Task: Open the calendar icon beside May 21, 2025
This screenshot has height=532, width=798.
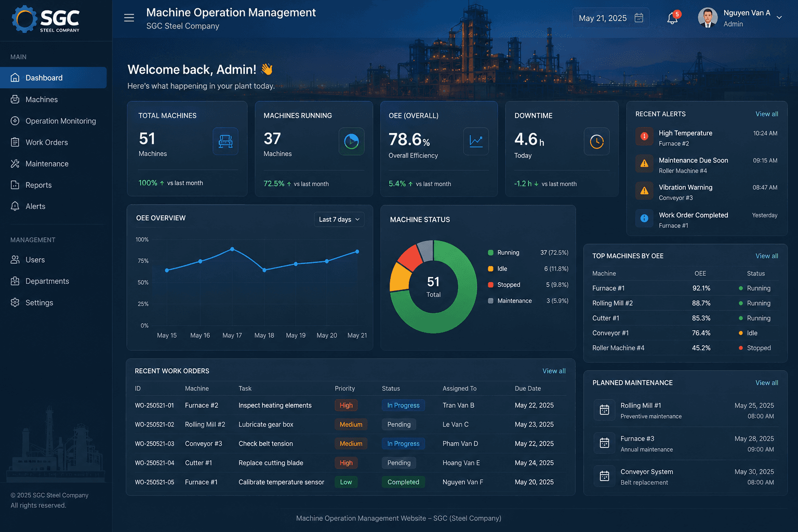Action: tap(639, 18)
